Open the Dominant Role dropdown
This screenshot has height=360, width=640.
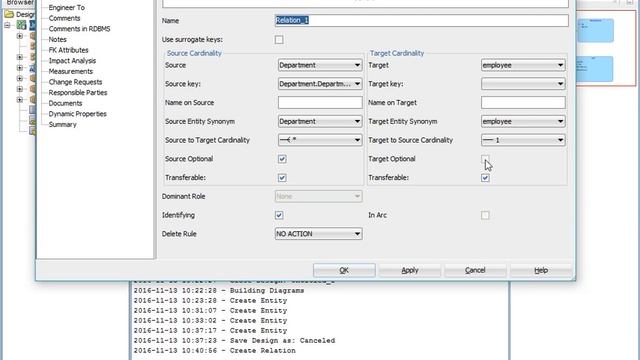318,196
